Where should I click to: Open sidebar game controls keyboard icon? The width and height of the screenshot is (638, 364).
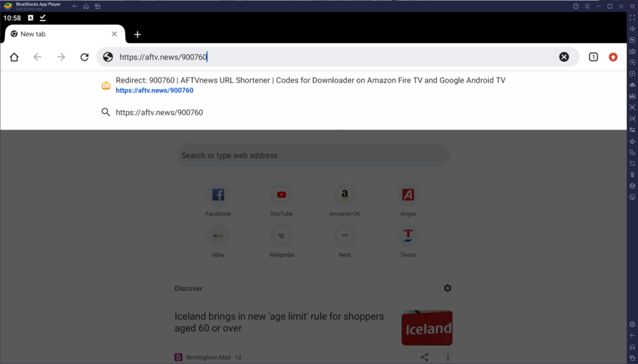click(x=632, y=52)
